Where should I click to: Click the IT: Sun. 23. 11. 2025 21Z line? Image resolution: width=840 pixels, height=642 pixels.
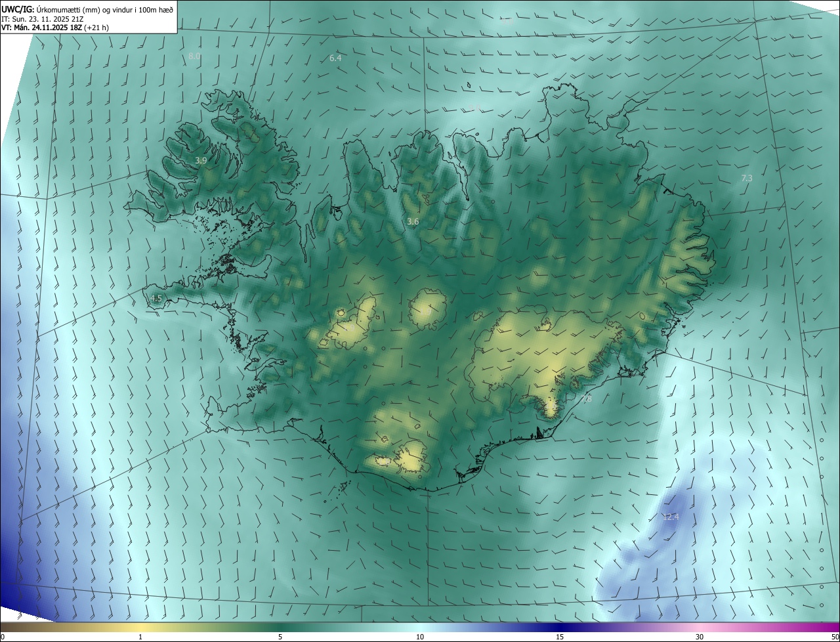[x=42, y=19]
